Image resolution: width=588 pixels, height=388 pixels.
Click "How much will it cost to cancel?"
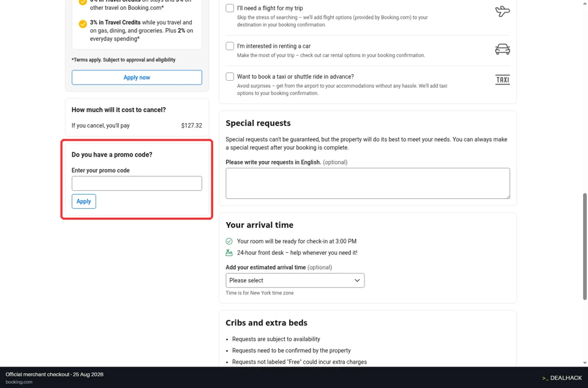(x=118, y=110)
